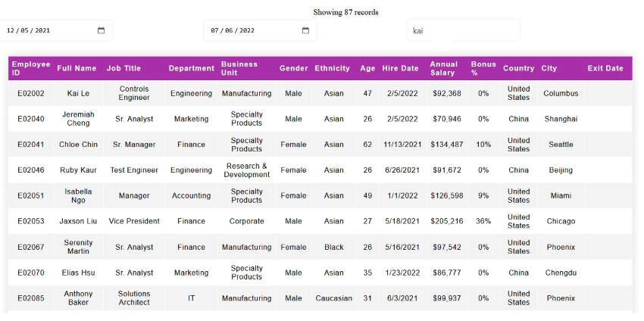Select the name Anthony Baker
This screenshot has width=644, height=321.
pyautogui.click(x=78, y=298)
